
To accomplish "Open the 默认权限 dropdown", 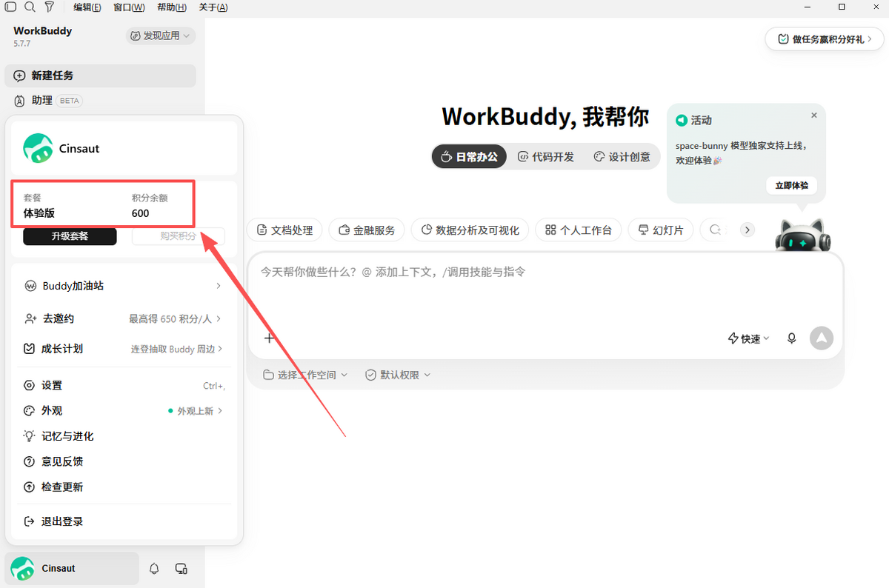I will pos(398,375).
